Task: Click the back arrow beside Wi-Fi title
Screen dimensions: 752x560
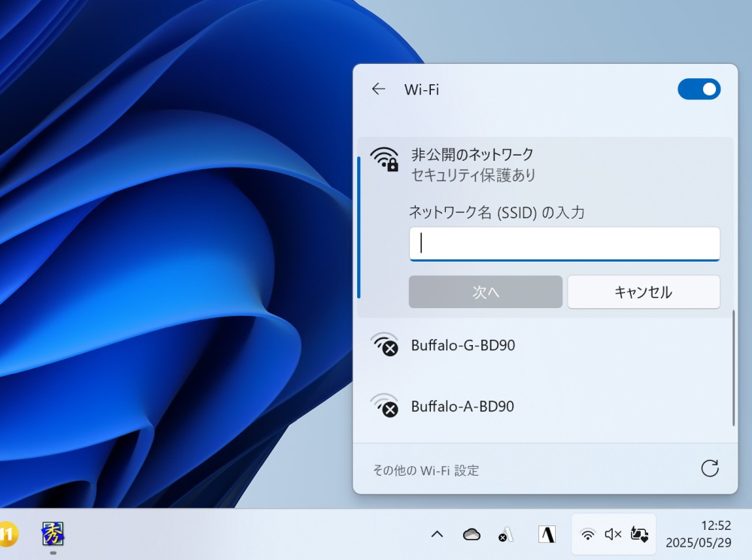Action: 378,89
